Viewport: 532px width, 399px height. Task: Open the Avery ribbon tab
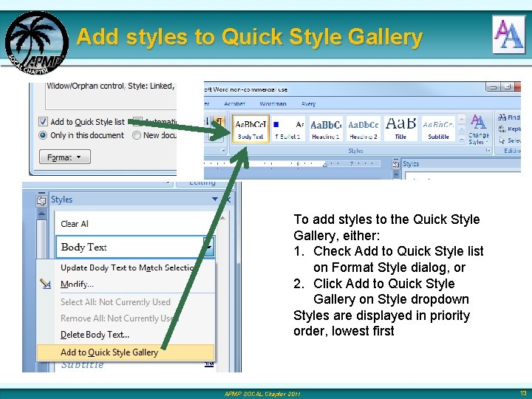pyautogui.click(x=308, y=104)
